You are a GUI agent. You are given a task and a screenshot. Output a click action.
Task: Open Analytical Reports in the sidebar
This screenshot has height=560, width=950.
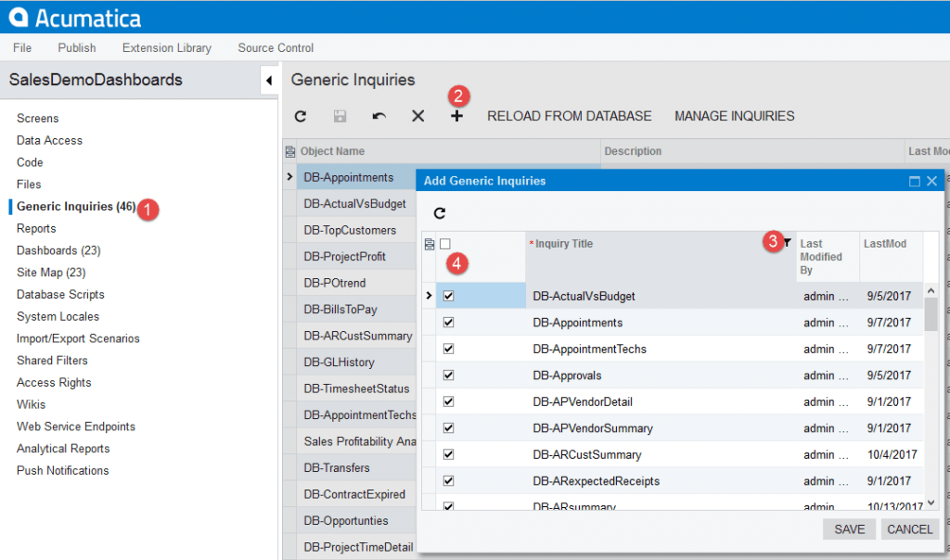(64, 449)
